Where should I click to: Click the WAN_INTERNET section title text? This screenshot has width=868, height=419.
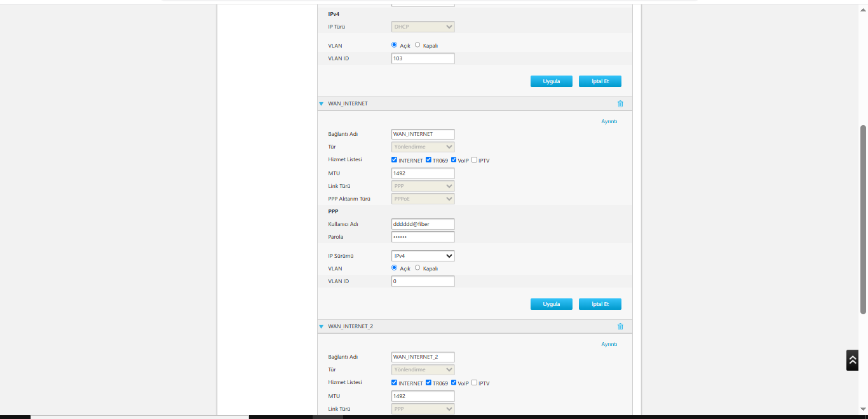pos(348,103)
